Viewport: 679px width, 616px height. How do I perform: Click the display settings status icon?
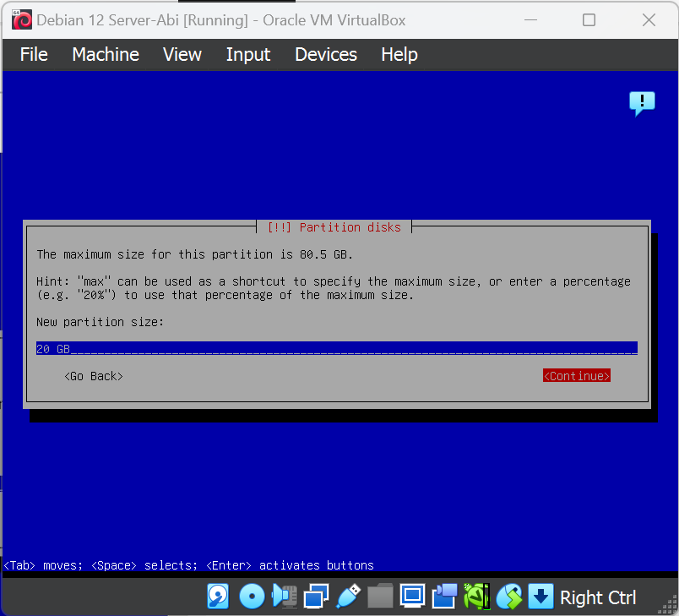pyautogui.click(x=412, y=597)
